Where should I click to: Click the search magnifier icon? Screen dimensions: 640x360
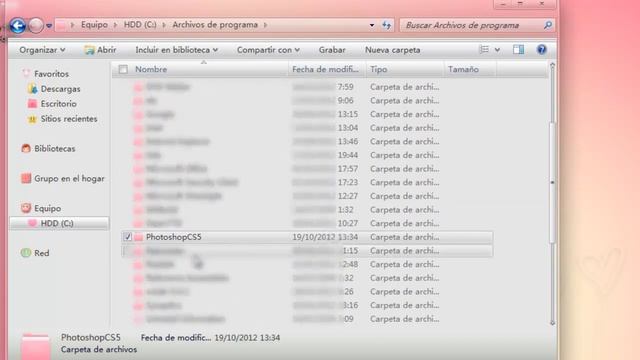pyautogui.click(x=548, y=25)
